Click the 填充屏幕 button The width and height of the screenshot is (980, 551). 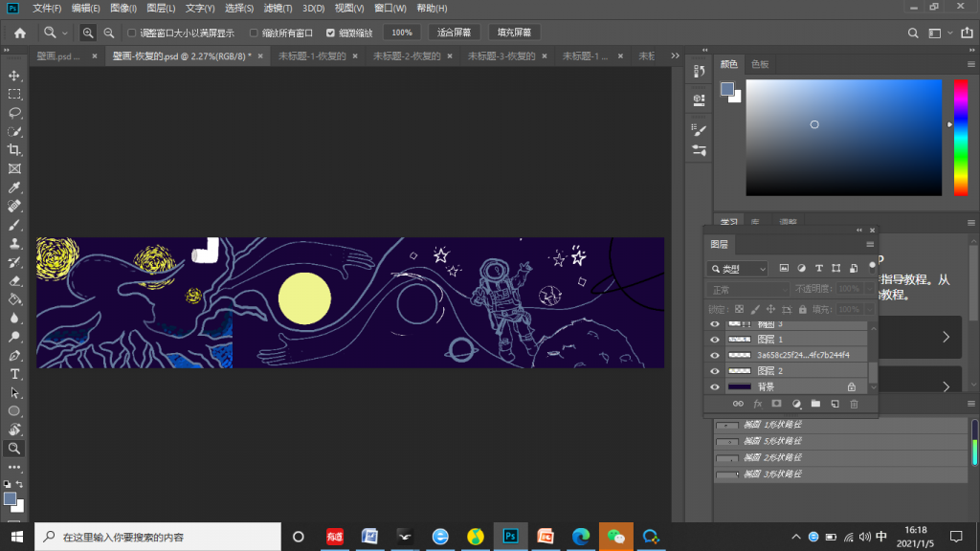pos(514,33)
